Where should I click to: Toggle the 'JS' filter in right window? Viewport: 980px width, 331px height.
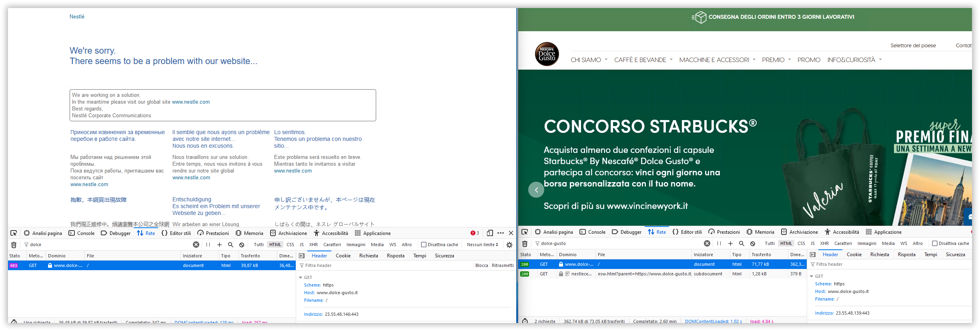pos(812,243)
